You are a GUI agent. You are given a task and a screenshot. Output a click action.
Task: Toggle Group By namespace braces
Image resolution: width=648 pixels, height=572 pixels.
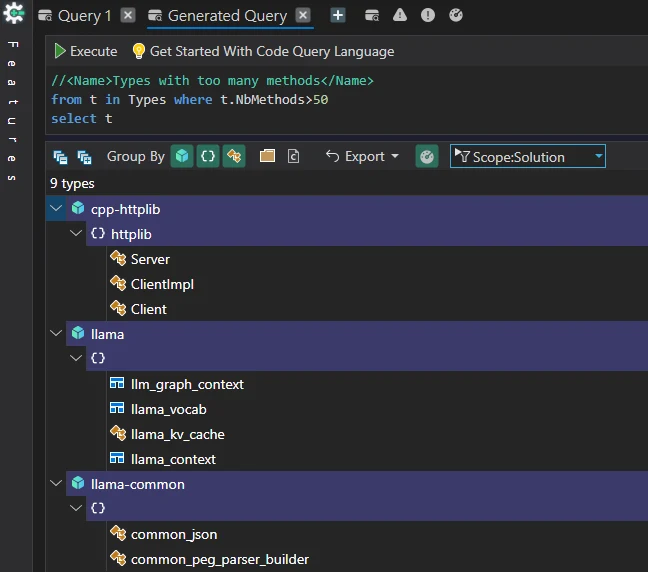[x=208, y=156]
